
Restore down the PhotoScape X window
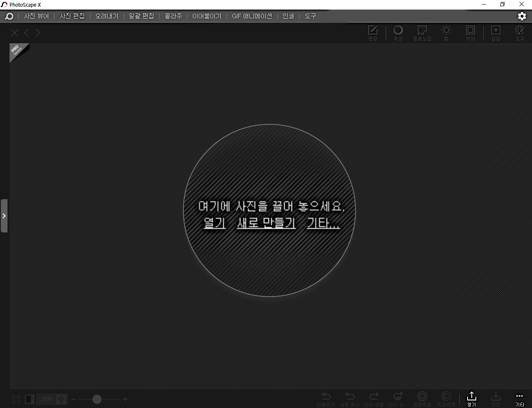[502, 5]
